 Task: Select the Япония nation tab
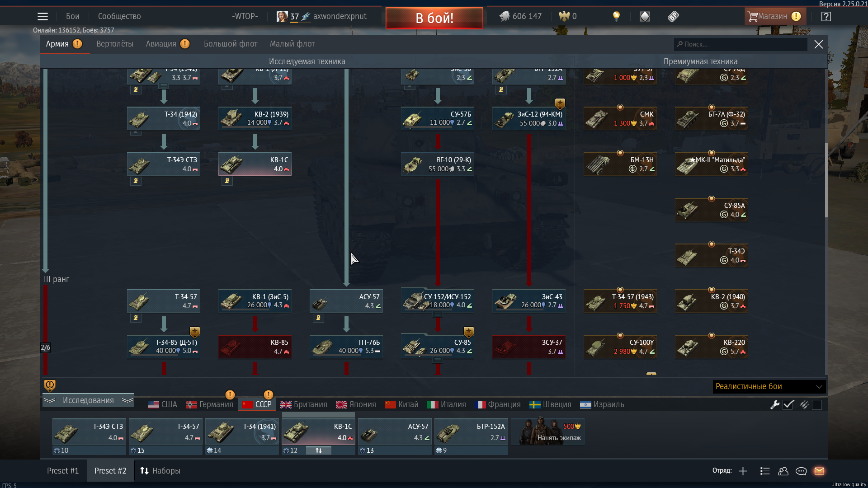pos(356,404)
